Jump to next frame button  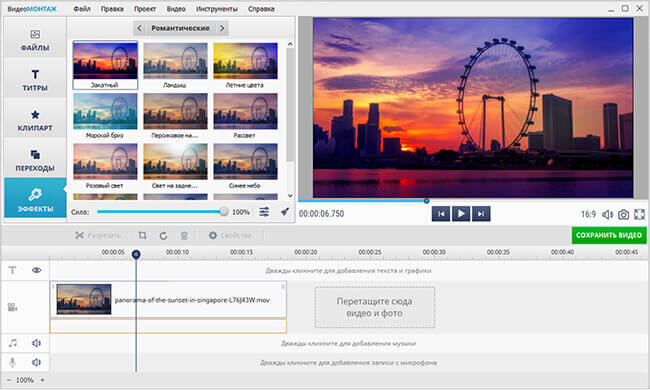click(481, 214)
